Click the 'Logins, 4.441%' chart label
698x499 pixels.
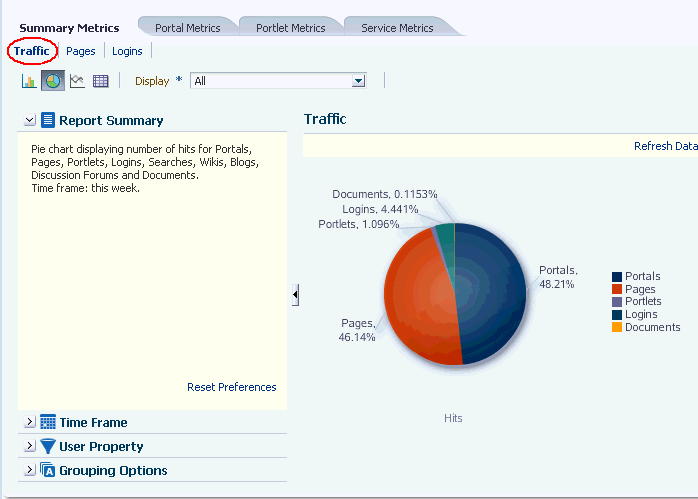coord(380,209)
